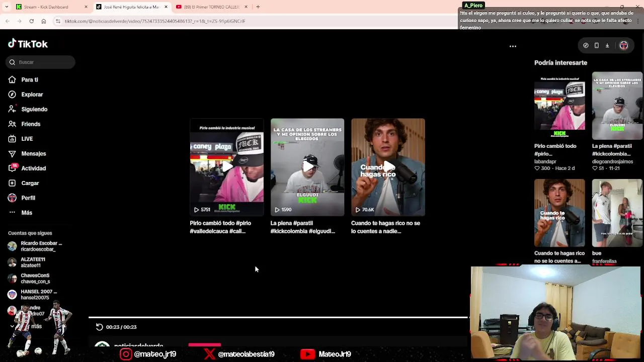The height and width of the screenshot is (362, 644).
Task: Open sidebar La casa de los streamers thumbnail
Action: (x=617, y=106)
